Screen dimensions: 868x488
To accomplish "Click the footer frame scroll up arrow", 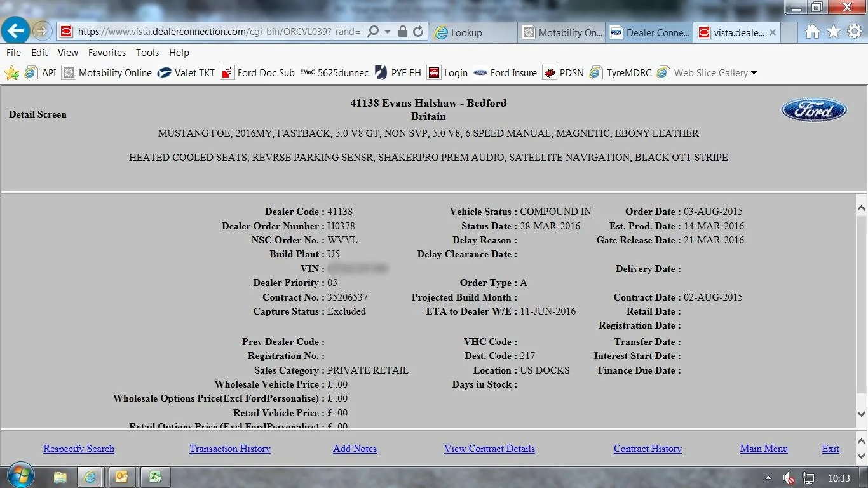I will pos(862,440).
